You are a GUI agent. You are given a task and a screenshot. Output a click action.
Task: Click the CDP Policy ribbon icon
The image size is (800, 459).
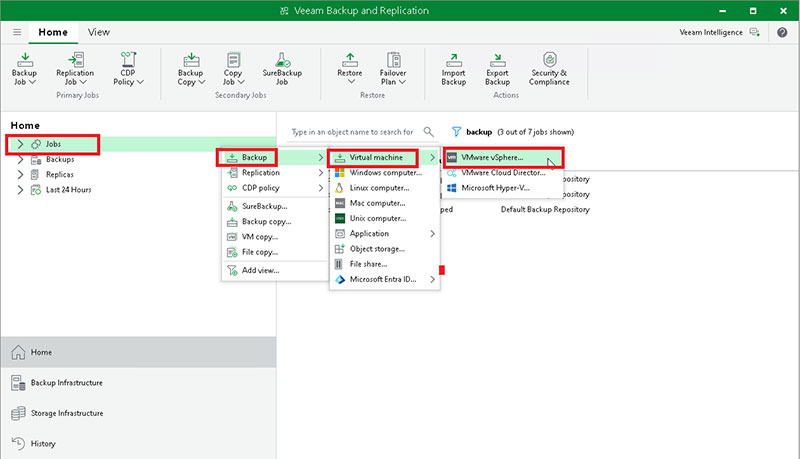click(x=128, y=60)
